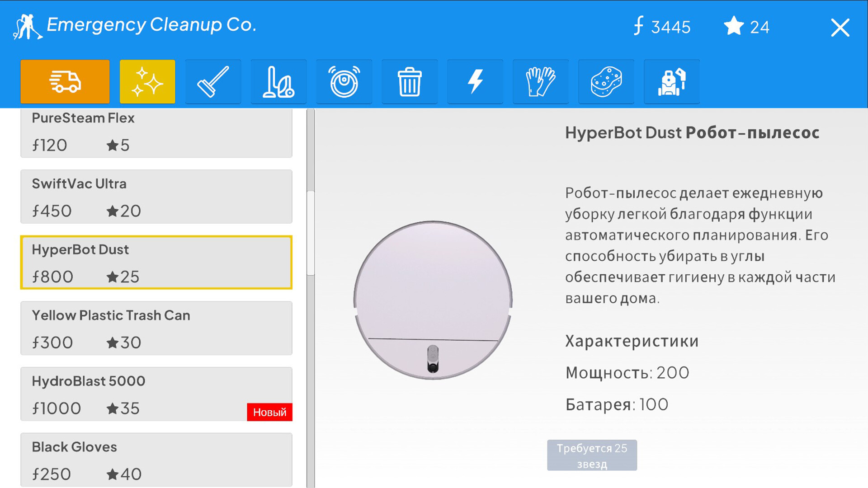Select HydroBlast 5000 new item
The image size is (868, 488).
tap(156, 394)
